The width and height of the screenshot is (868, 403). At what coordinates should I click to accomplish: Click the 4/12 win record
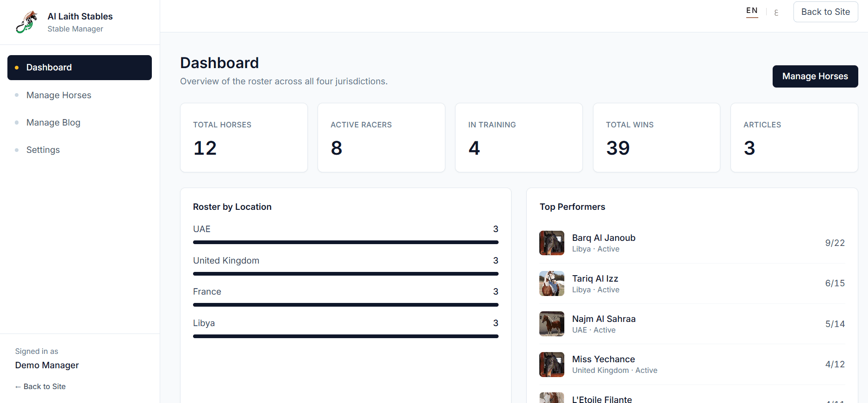[x=835, y=364]
